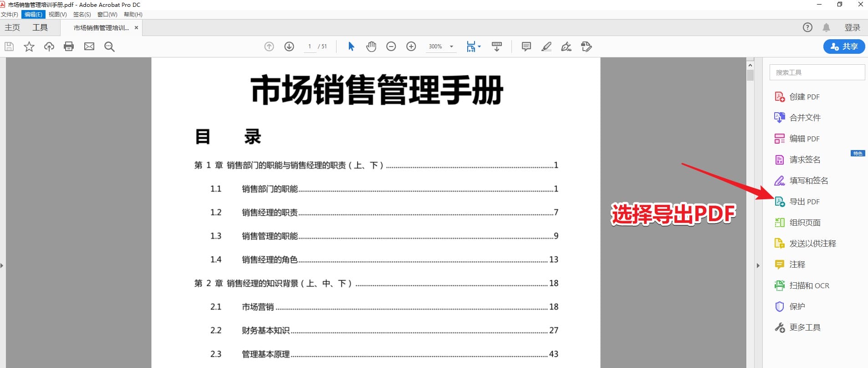Collapse the right tools pane arrow

pos(758,265)
